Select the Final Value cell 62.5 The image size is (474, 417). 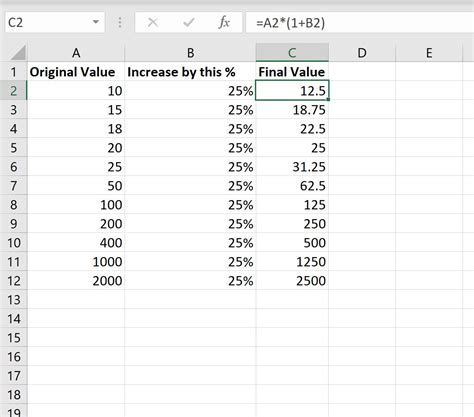pyautogui.click(x=292, y=186)
